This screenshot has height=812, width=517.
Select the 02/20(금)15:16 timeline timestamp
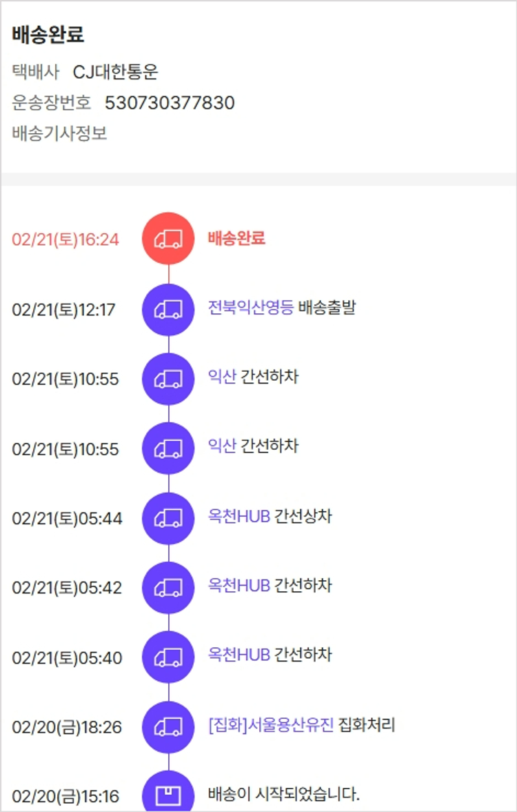(x=65, y=797)
